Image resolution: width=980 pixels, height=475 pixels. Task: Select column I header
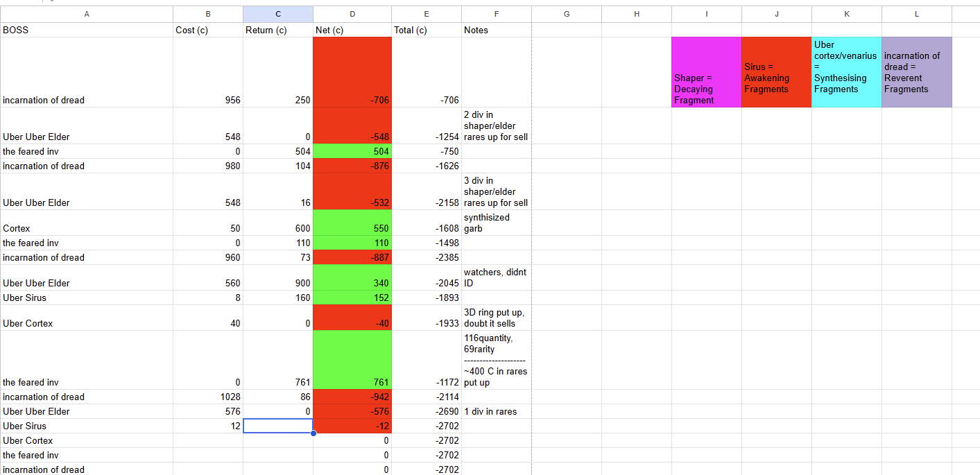tap(707, 14)
